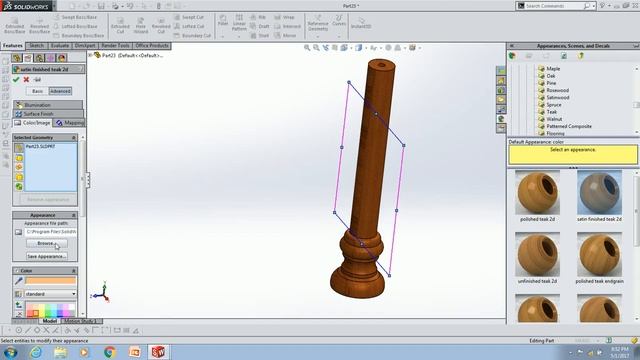Click Mirror tool
Screen dimensions: 640x360
(285, 36)
